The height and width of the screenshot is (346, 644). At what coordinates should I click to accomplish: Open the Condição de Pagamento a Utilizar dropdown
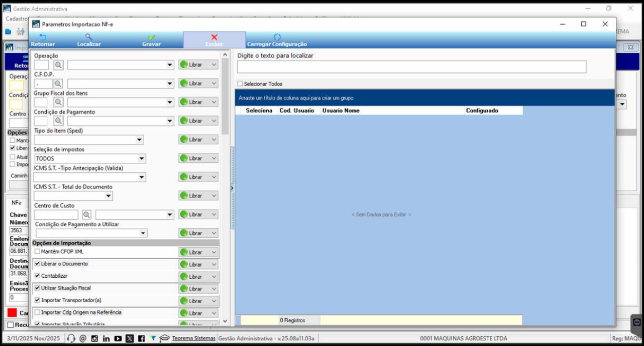[143, 233]
